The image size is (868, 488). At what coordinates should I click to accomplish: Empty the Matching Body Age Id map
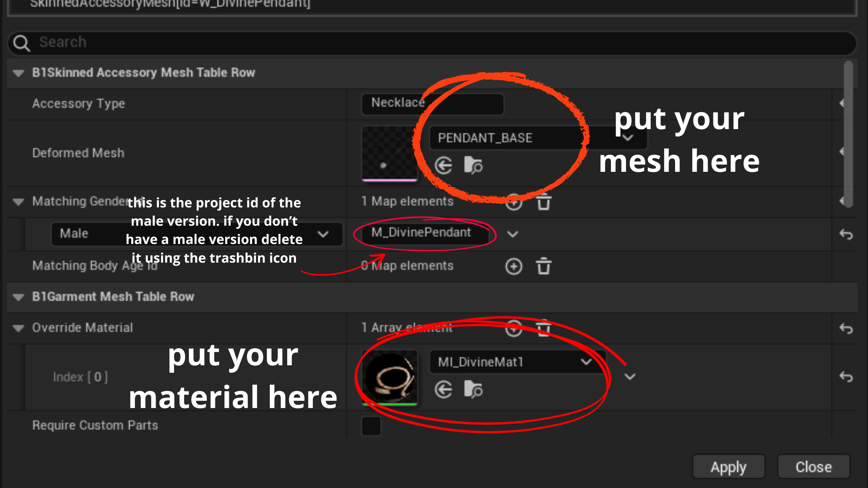544,266
